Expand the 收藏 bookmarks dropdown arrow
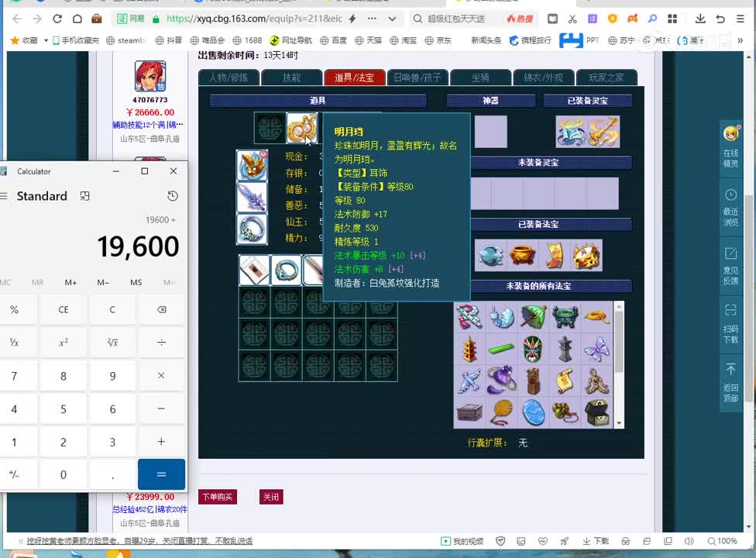 (46, 40)
